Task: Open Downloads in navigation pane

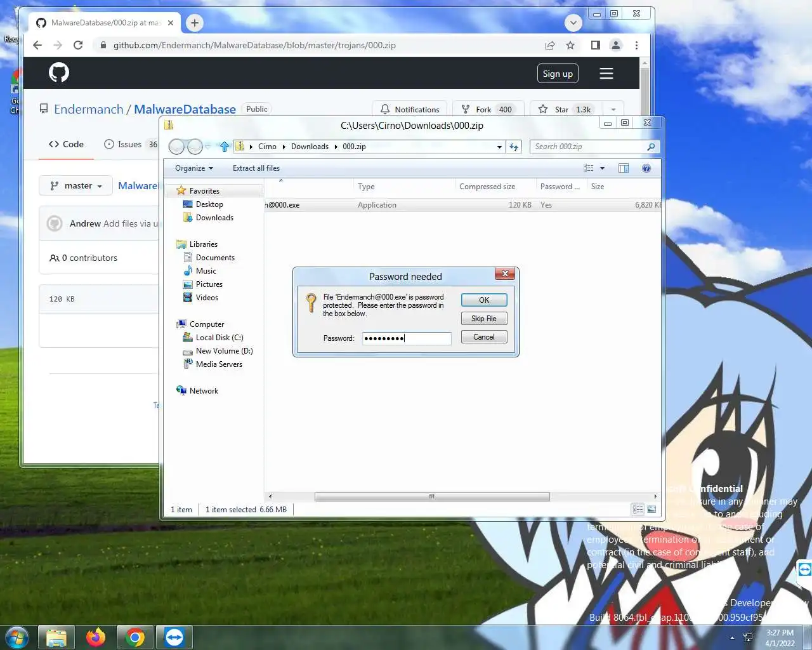Action: point(214,218)
